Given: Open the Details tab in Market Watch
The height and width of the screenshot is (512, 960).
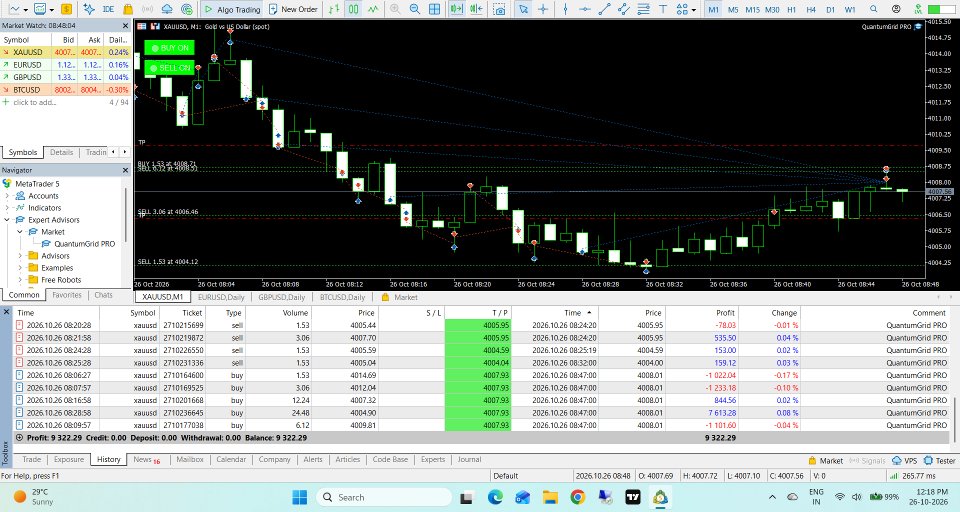Looking at the screenshot, I should point(61,152).
